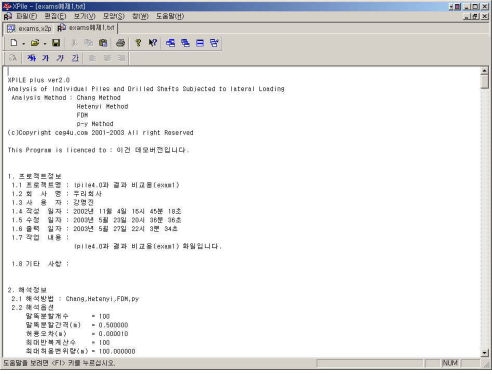Click the NUM indicator in the status bar
Viewport: 492px width, 374px height.
point(450,363)
